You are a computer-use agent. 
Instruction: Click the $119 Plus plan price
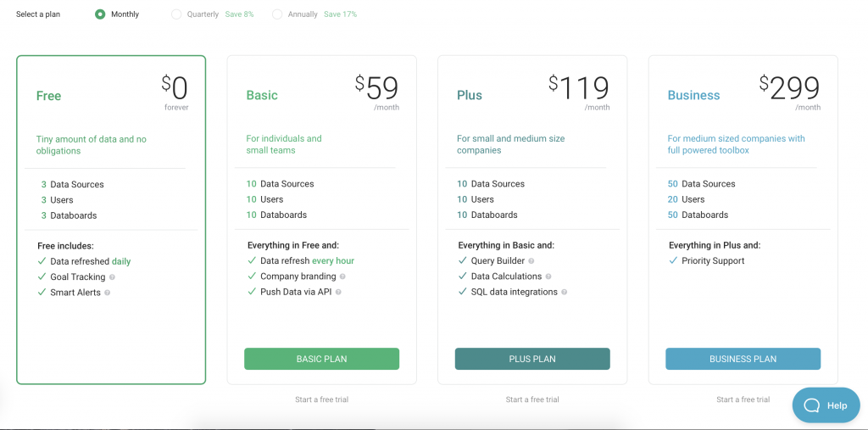580,87
